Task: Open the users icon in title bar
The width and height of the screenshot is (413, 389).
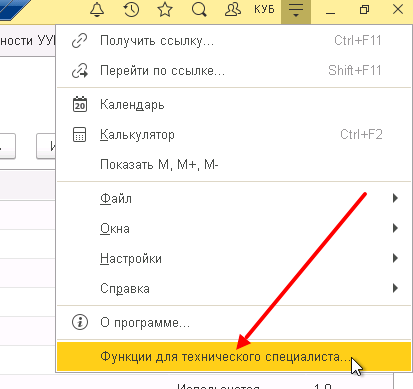Action: (x=233, y=10)
